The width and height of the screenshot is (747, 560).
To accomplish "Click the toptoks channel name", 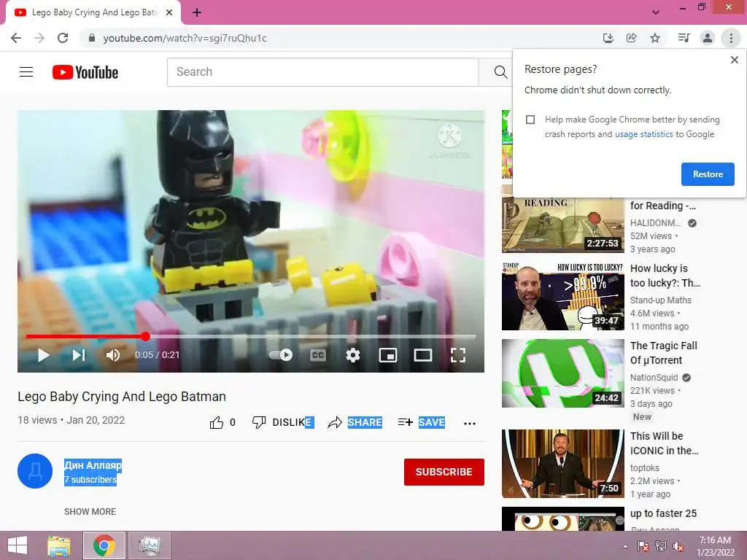I will point(645,468).
